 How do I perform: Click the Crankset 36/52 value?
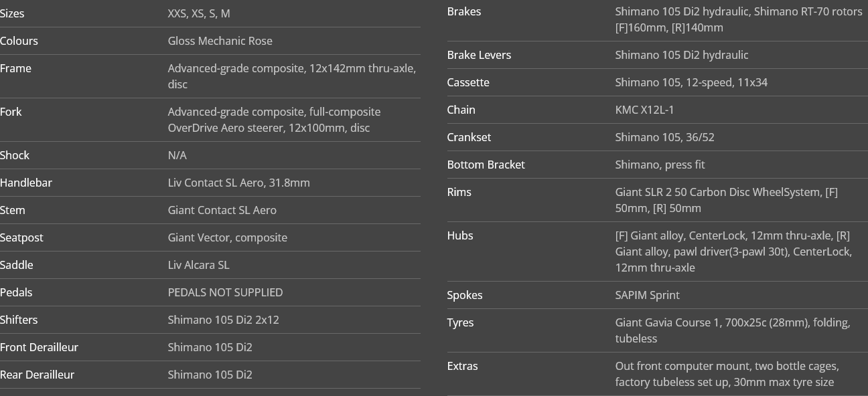coord(665,137)
